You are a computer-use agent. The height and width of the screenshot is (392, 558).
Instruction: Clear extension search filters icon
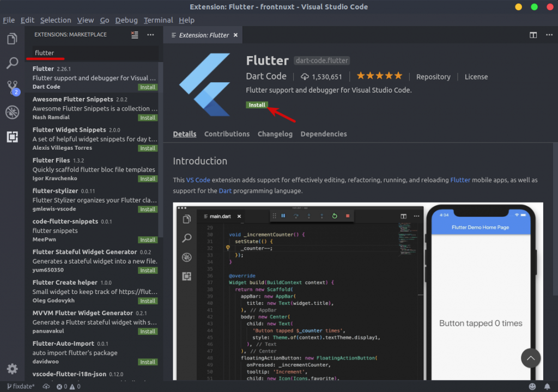(135, 34)
